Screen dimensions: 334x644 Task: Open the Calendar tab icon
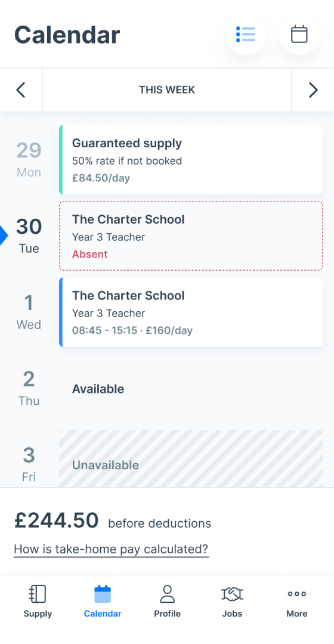(103, 594)
